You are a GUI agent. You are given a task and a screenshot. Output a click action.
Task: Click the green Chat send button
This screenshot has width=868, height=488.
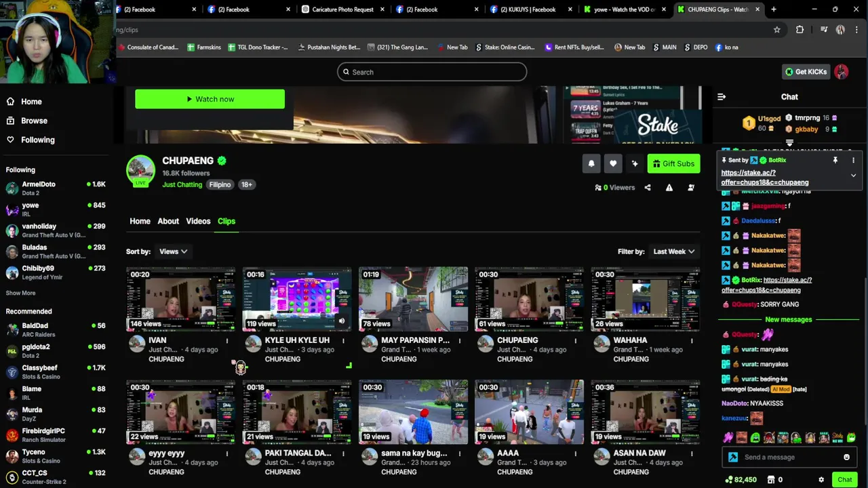[844, 480]
